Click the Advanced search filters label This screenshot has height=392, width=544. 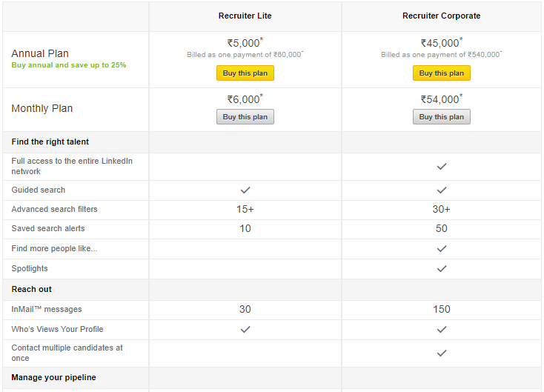pos(54,209)
